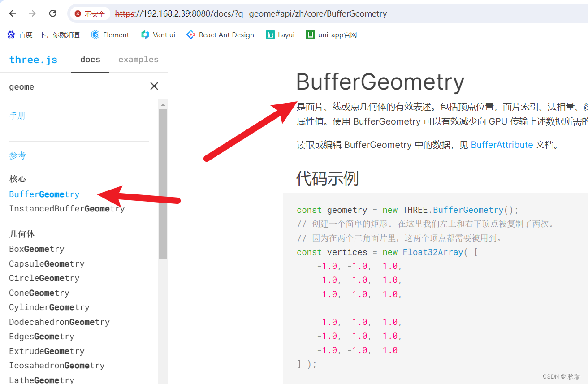This screenshot has width=588, height=384.
Task: Click the browser forward arrow
Action: coord(32,13)
